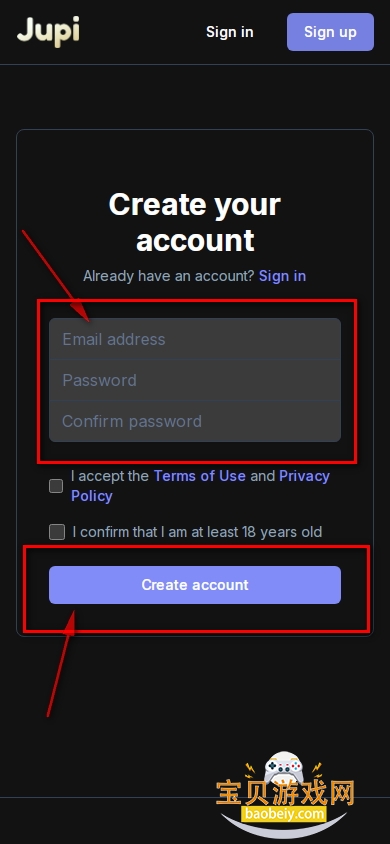Viewport: 390px width, 844px height.
Task: Click the '18 years old' confirmation label text
Action: point(197,532)
